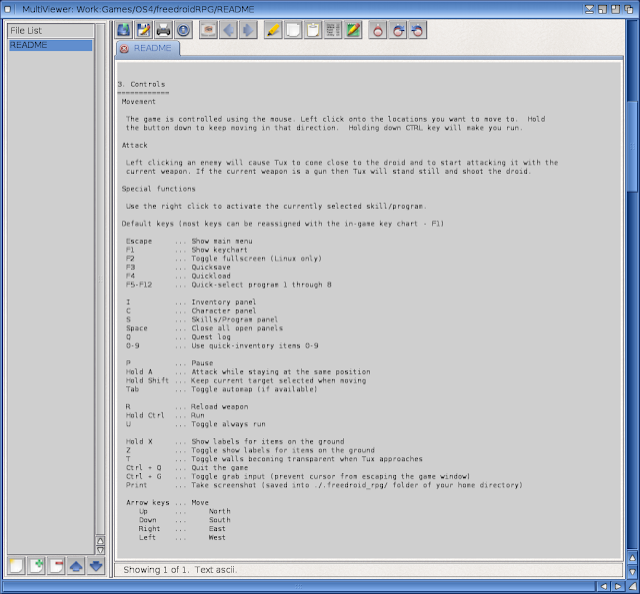The height and width of the screenshot is (594, 640).
Task: Click the first red rotate icon
Action: [377, 30]
